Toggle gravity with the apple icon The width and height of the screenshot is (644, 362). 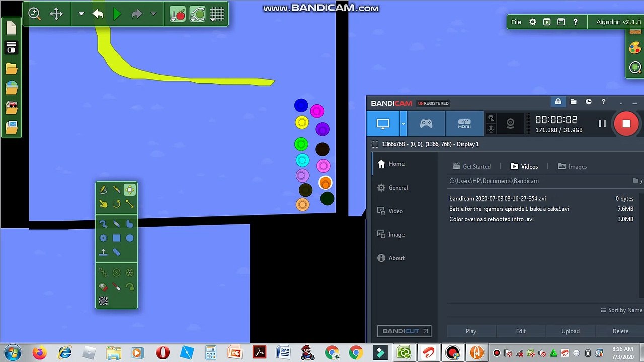177,14
